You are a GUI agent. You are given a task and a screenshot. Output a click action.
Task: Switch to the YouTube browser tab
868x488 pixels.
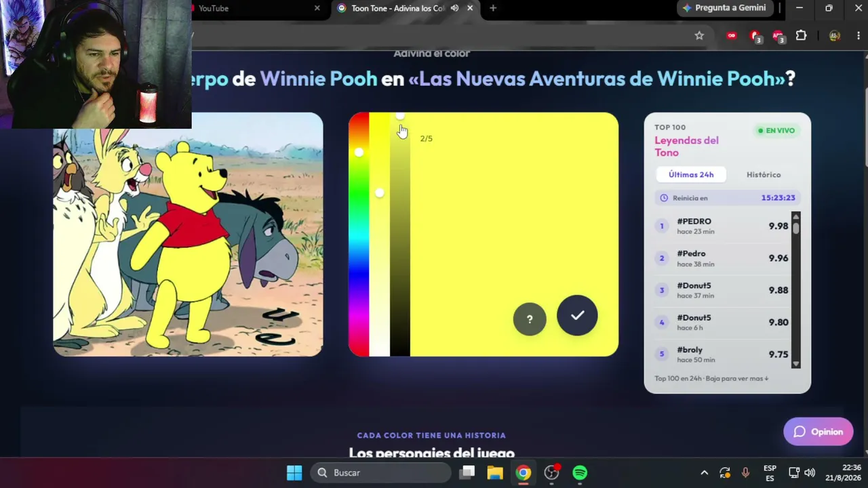(254, 8)
